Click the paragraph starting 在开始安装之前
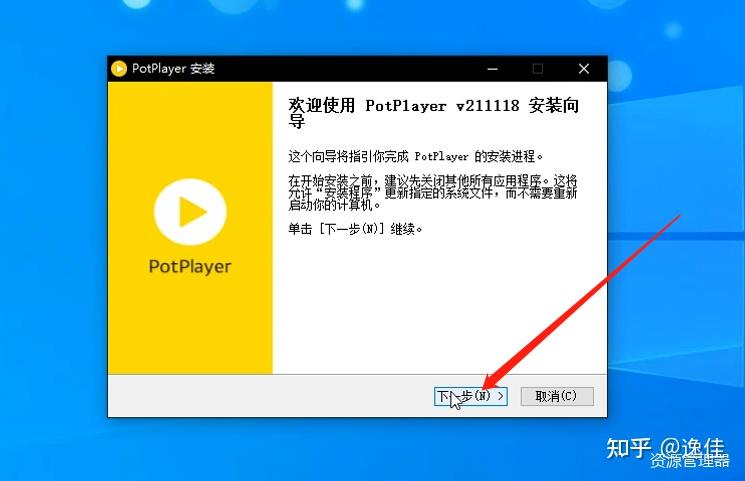The image size is (745, 481). tap(433, 193)
